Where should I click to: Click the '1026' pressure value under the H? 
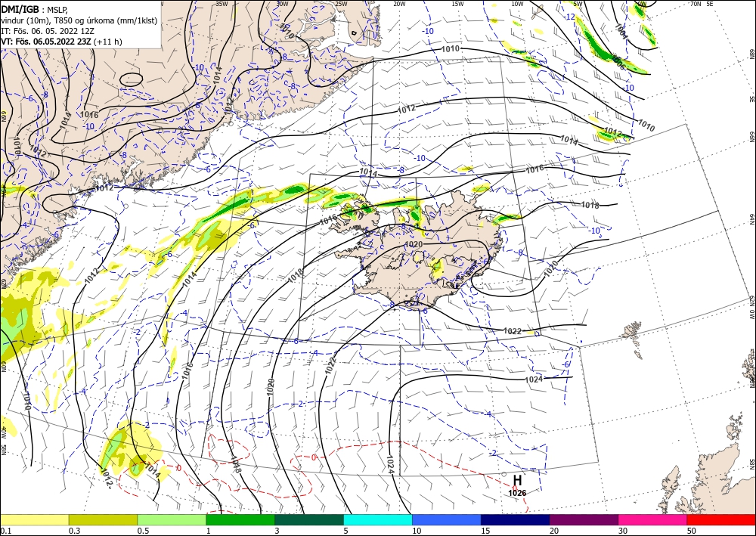517,493
